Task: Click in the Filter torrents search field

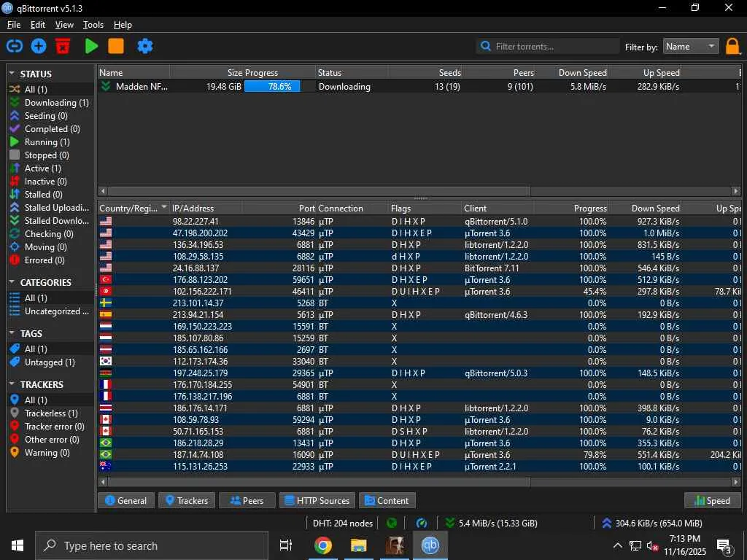Action: coord(548,46)
